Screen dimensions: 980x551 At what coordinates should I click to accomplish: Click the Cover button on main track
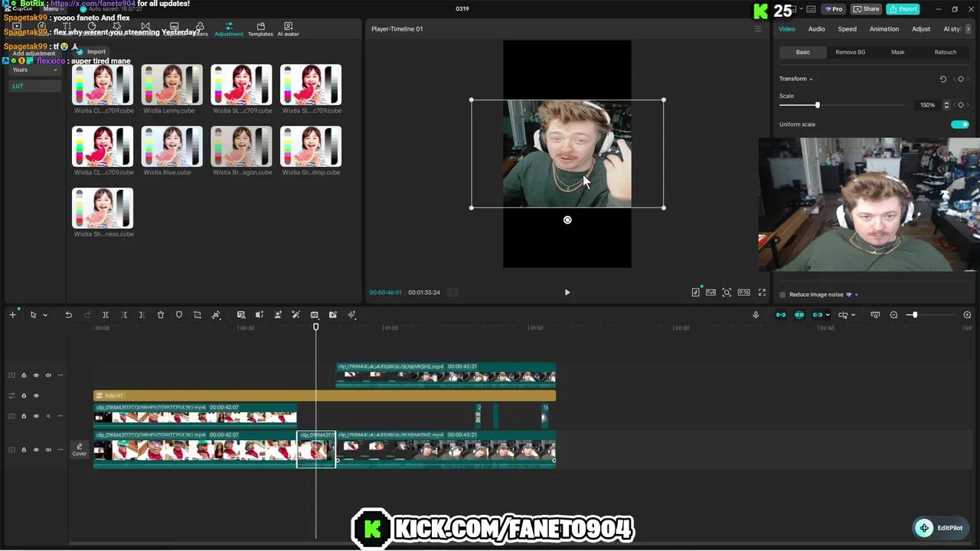click(x=80, y=450)
